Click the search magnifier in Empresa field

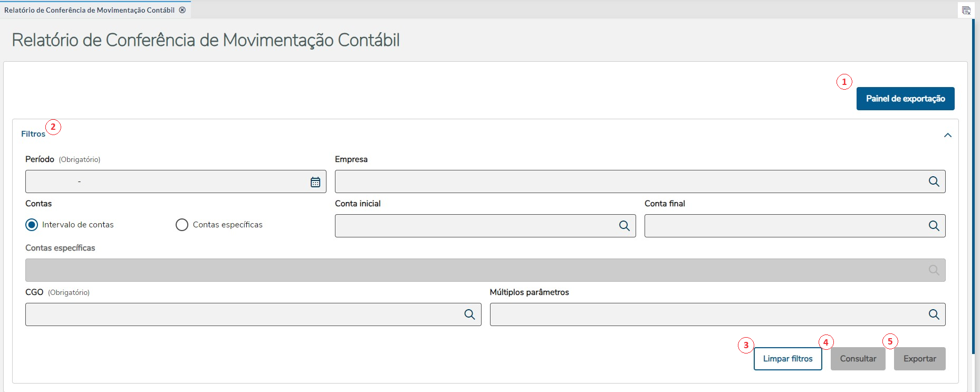934,181
